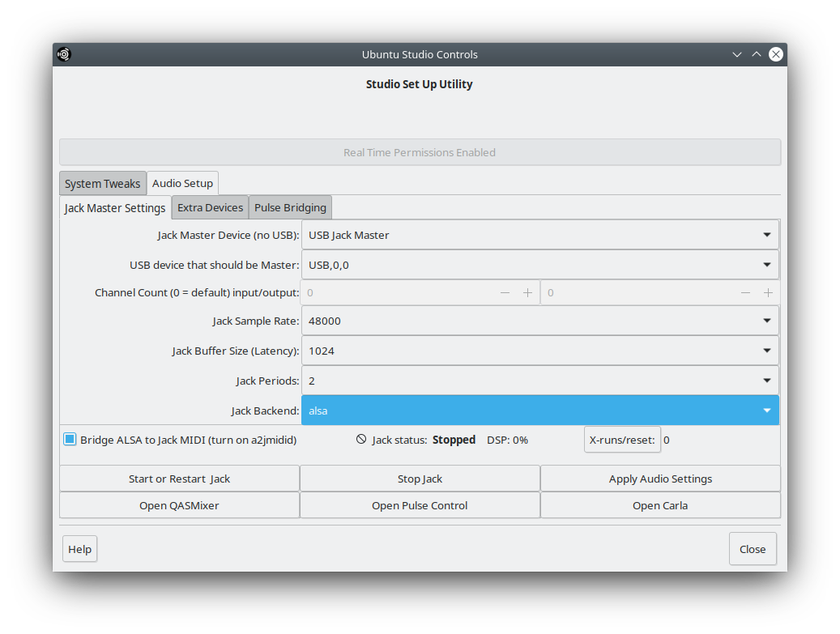The width and height of the screenshot is (840, 634).
Task: Expand the USB device Master dropdown
Action: tap(539, 265)
